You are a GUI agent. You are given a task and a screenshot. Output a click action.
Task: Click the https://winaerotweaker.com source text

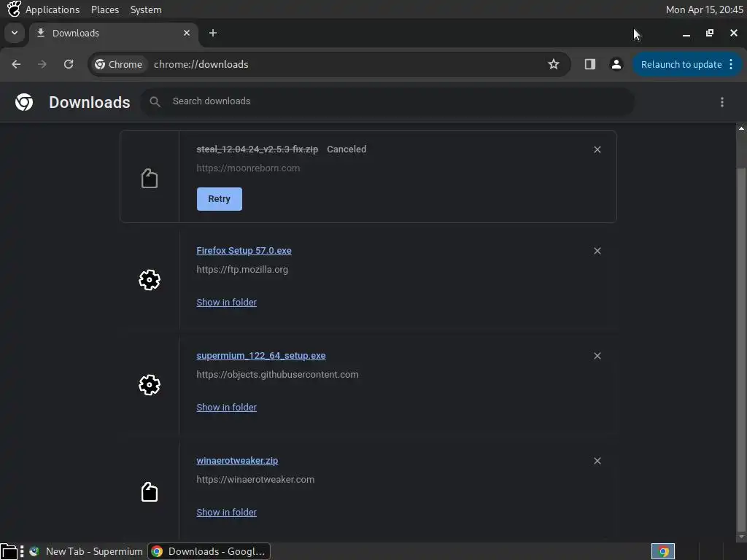[x=255, y=480]
